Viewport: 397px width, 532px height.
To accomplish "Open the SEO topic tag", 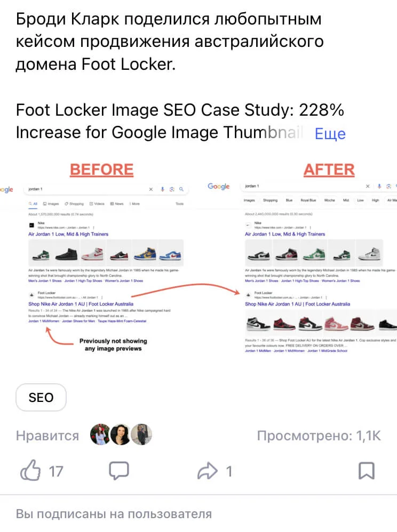I will [41, 397].
